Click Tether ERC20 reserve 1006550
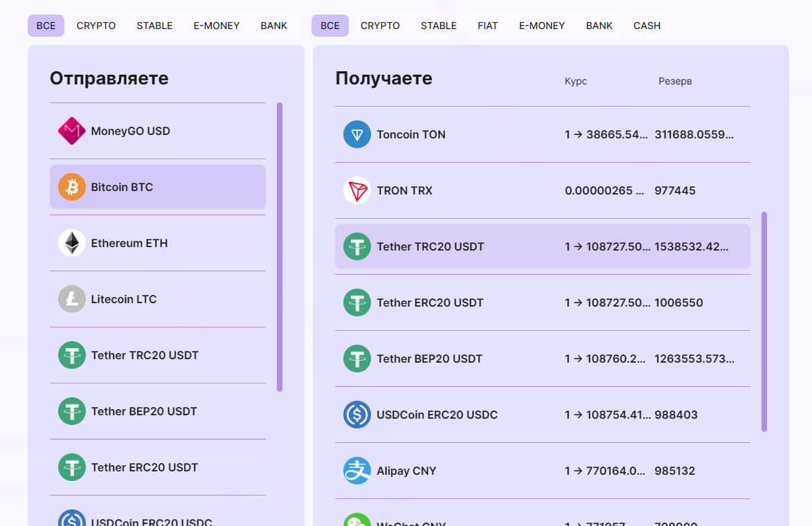The height and width of the screenshot is (526, 812). [678, 302]
